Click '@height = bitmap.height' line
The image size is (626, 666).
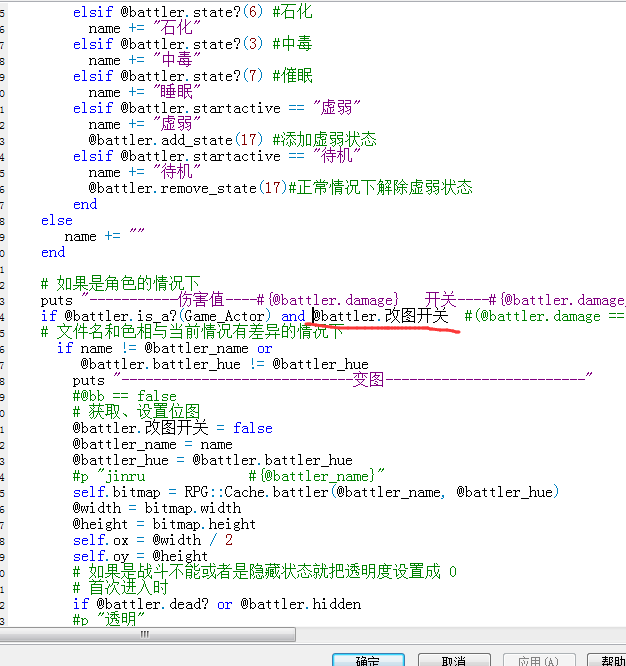pyautogui.click(x=164, y=524)
